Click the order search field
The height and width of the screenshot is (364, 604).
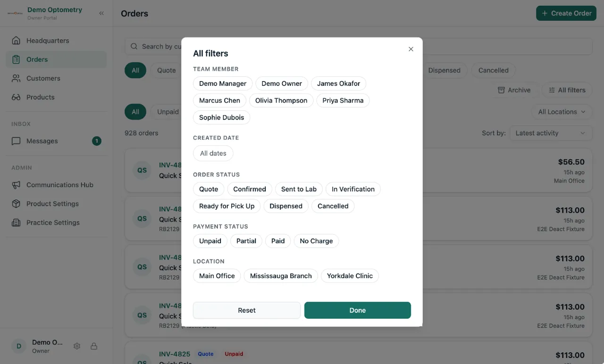point(359,47)
